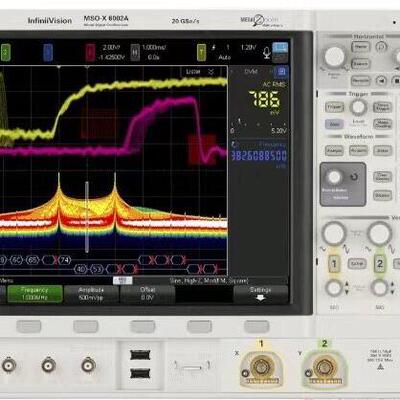Push the back arrow key near entry knob
Viewport: 400px width, 400px height.
coord(354,176)
